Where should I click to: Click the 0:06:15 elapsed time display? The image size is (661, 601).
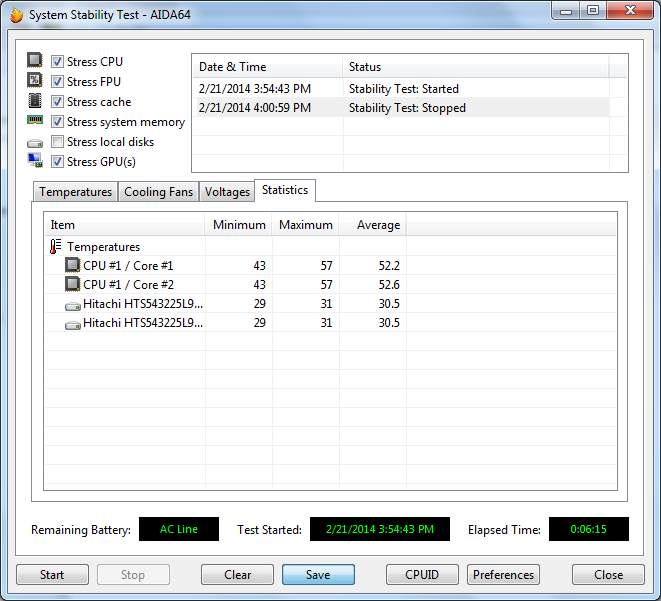pyautogui.click(x=588, y=529)
